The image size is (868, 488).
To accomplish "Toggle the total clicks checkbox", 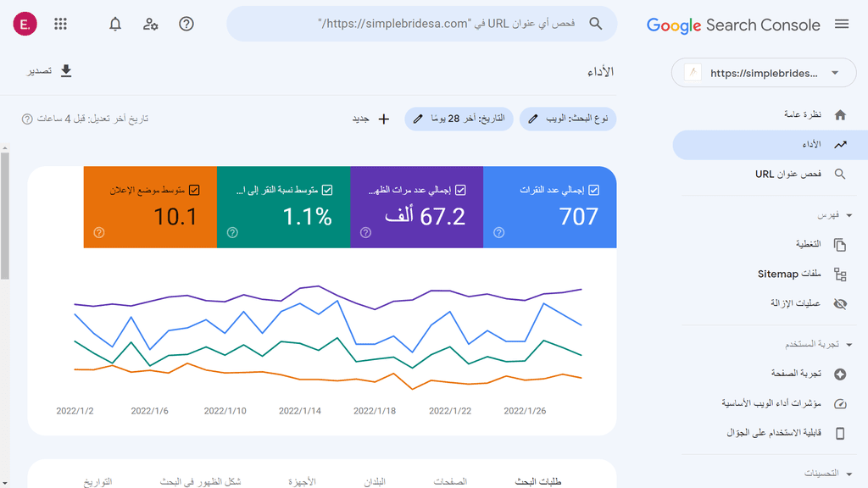I will pyautogui.click(x=594, y=190).
